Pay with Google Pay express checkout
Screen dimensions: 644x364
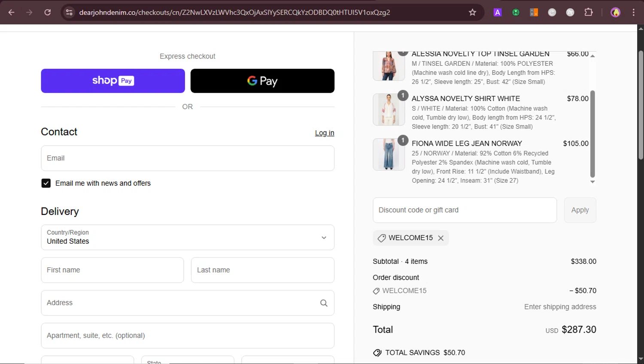pos(262,81)
